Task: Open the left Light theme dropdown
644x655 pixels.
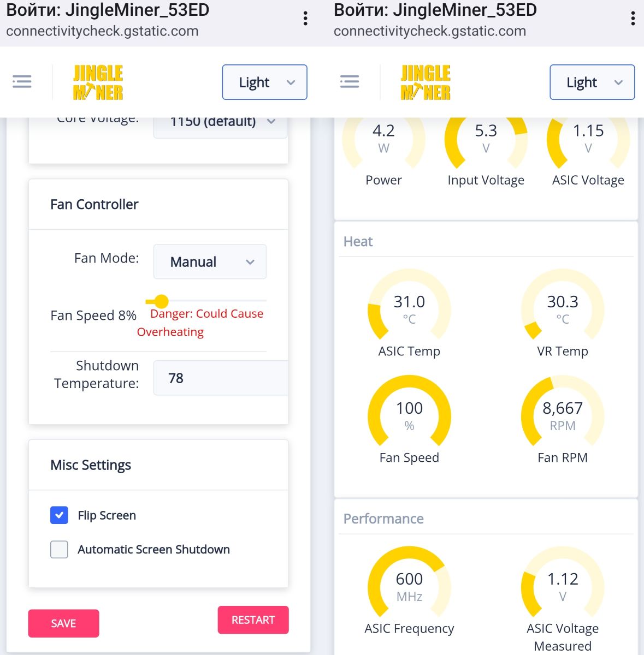Action: 264,82
